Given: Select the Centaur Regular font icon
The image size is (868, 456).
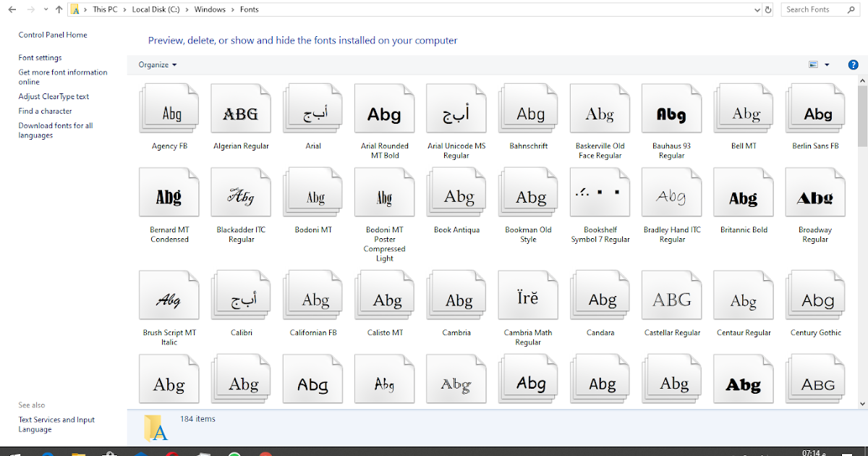Looking at the screenshot, I should [x=744, y=295].
